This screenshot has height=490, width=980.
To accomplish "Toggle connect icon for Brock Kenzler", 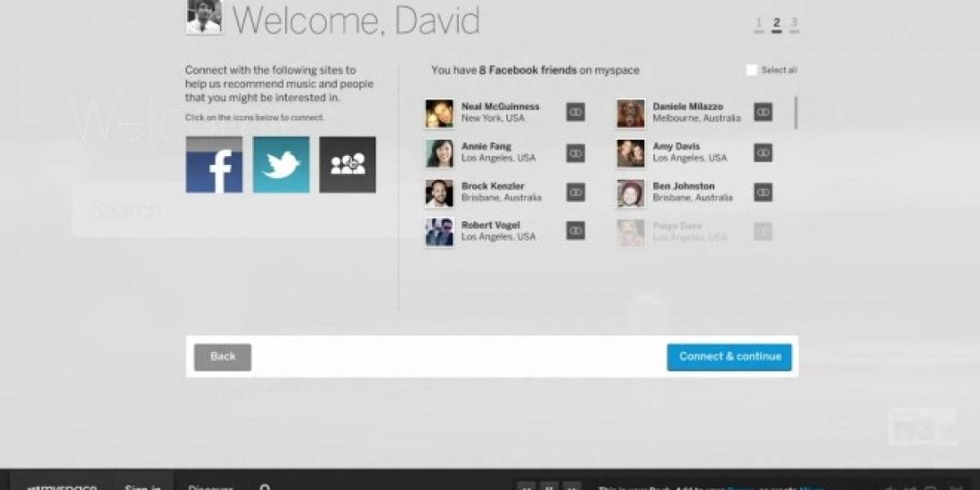I will (576, 192).
